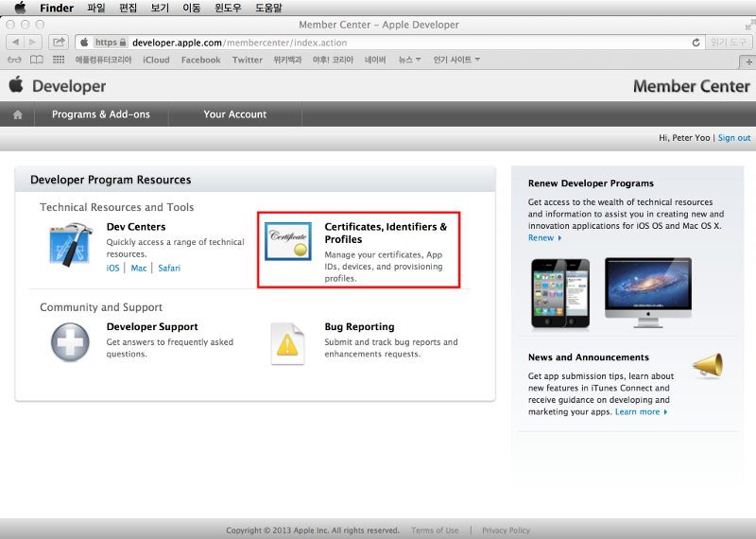Open Developer Support heading link

[x=152, y=326]
